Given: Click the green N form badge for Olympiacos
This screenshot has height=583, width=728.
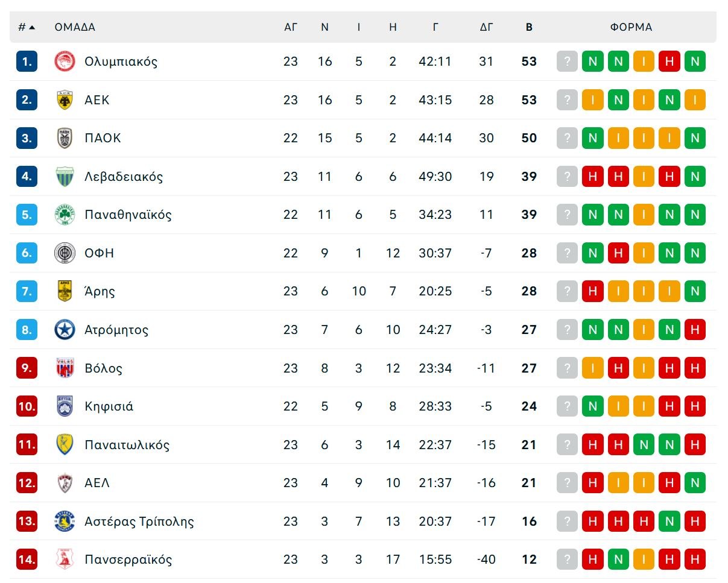Looking at the screenshot, I should pyautogui.click(x=592, y=61).
